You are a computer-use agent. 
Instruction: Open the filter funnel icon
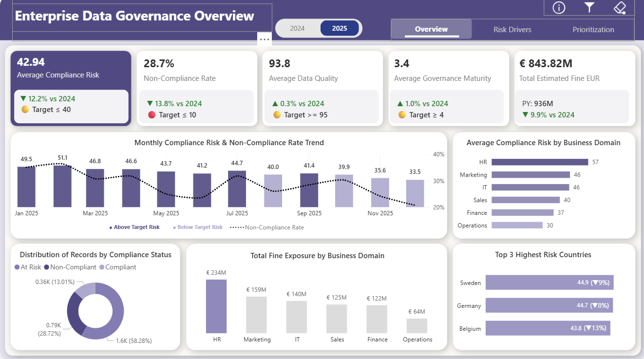(589, 8)
